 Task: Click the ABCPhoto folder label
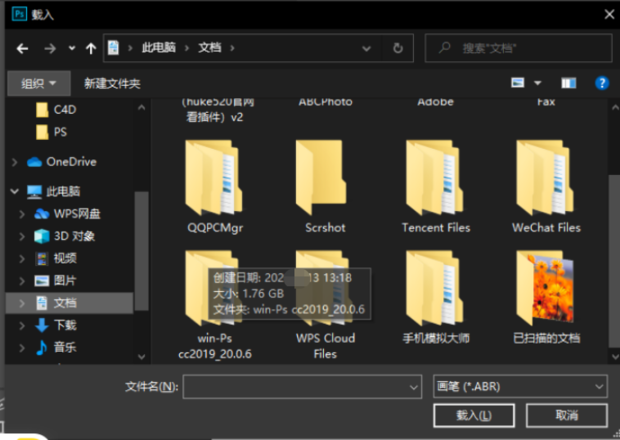(325, 102)
